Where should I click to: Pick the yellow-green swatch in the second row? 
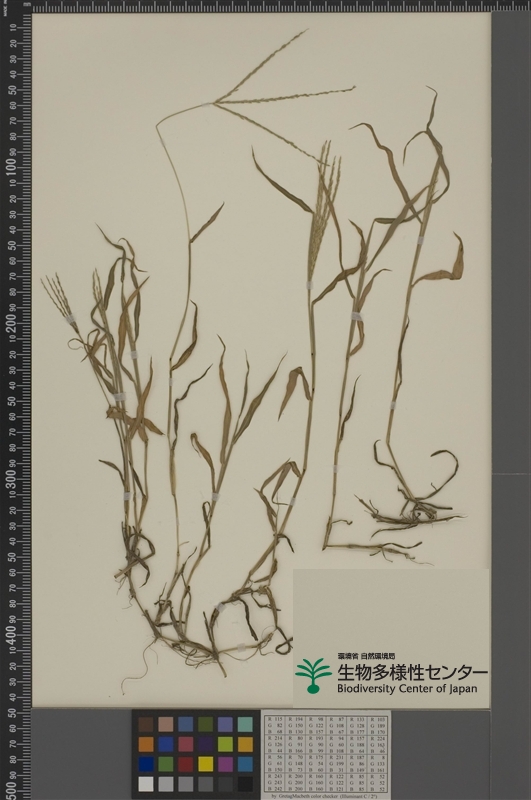(x=225, y=744)
